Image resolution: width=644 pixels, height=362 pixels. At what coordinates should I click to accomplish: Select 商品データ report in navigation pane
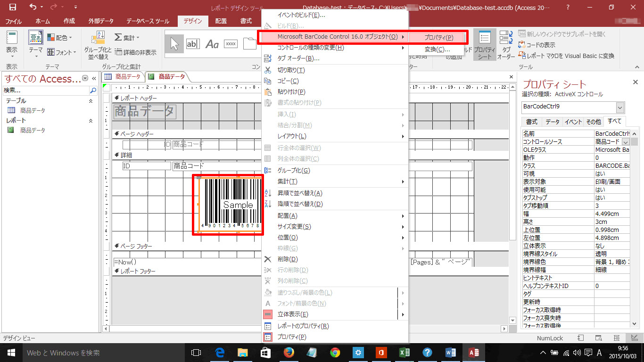[33, 130]
